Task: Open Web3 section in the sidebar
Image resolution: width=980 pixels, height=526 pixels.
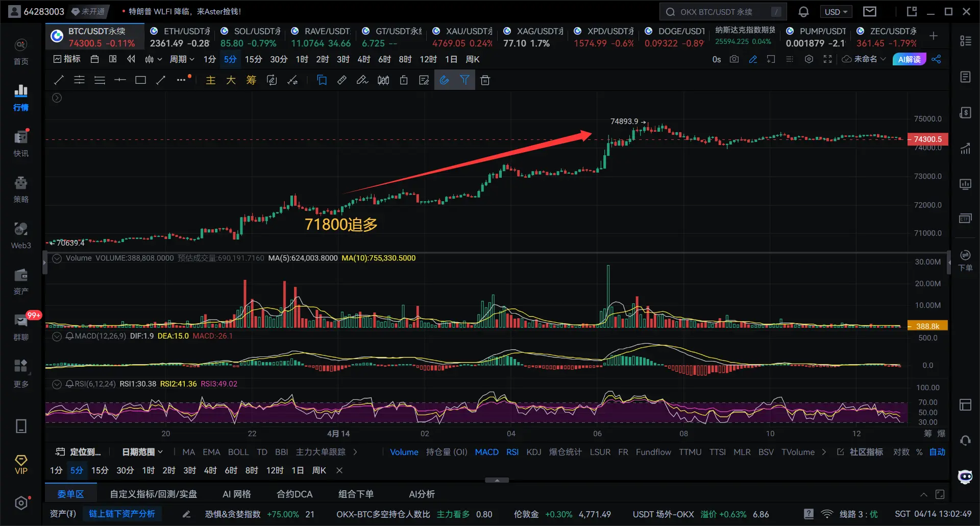Action: point(21,235)
